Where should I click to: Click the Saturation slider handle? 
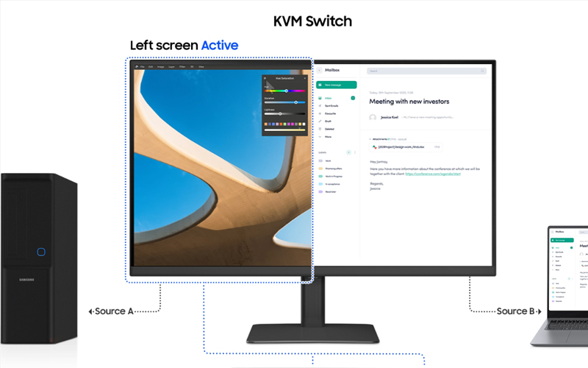coord(296,102)
